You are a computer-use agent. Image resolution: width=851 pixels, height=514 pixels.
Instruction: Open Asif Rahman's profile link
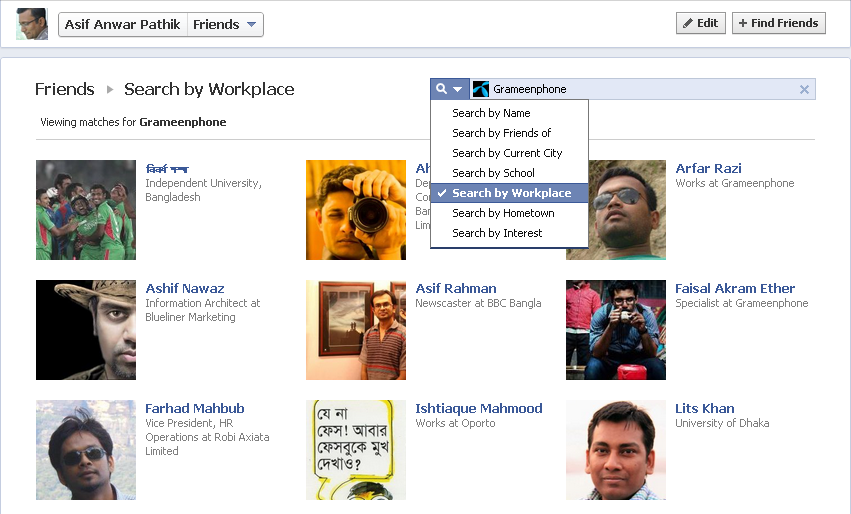[x=456, y=288]
